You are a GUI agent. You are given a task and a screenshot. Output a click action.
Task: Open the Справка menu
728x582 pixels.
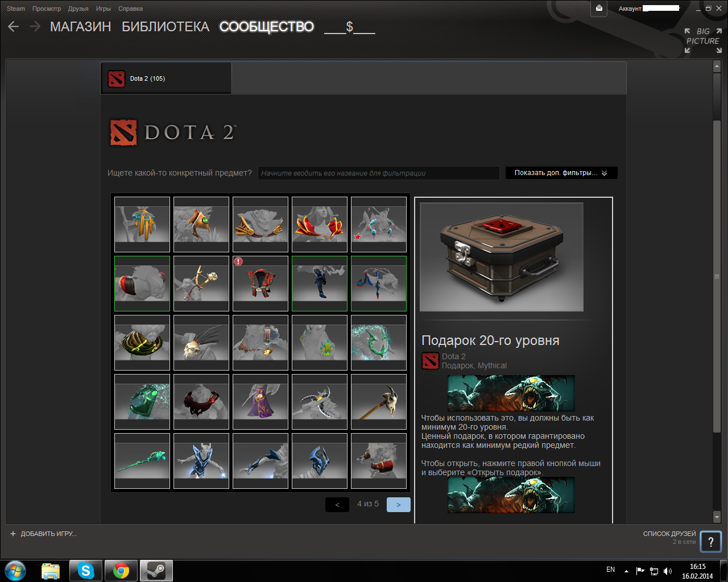click(131, 9)
